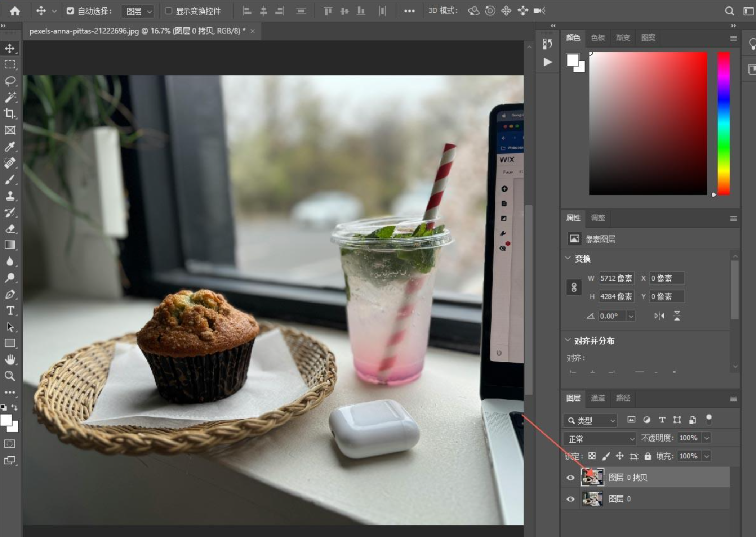The width and height of the screenshot is (756, 537).
Task: Open the 类型 layer filter dropdown
Action: click(x=590, y=420)
